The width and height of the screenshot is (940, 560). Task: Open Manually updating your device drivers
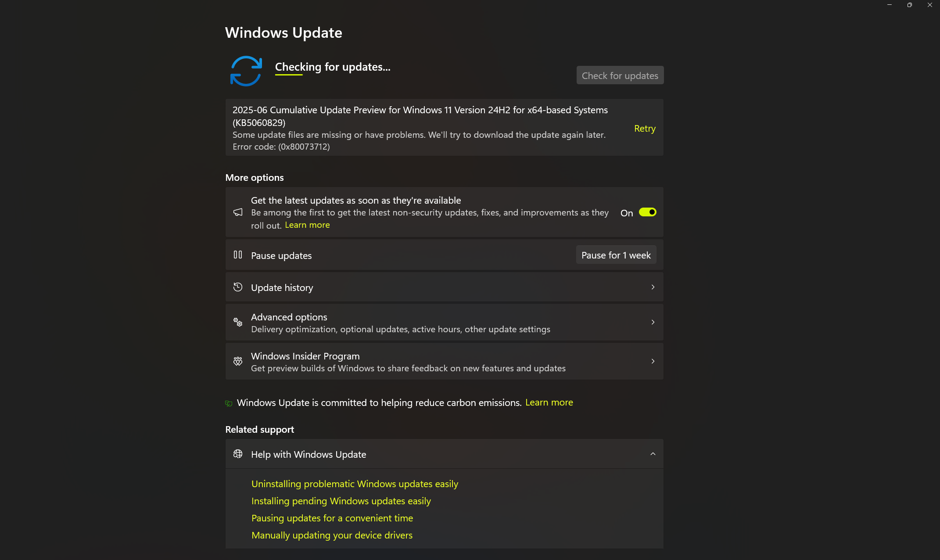pyautogui.click(x=331, y=535)
